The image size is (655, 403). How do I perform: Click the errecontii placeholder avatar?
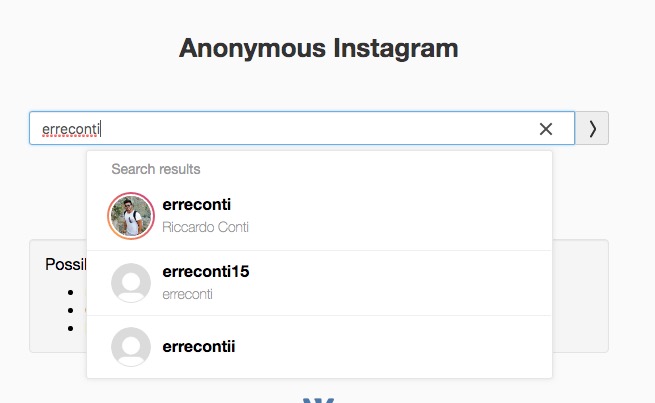click(x=131, y=347)
